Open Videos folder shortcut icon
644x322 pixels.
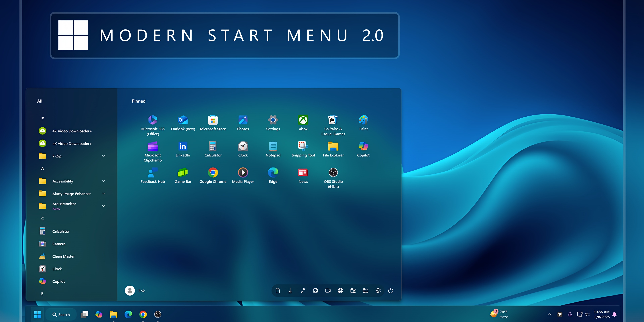point(328,291)
